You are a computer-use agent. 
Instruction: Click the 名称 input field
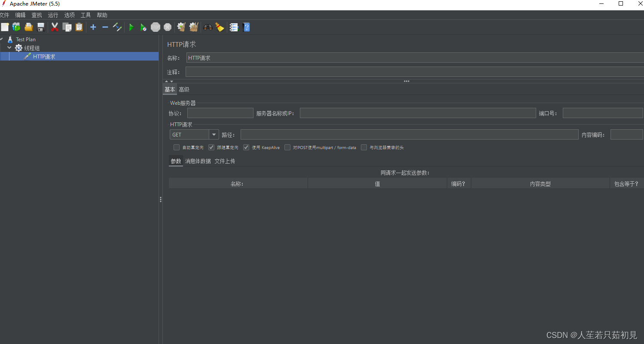(x=415, y=58)
